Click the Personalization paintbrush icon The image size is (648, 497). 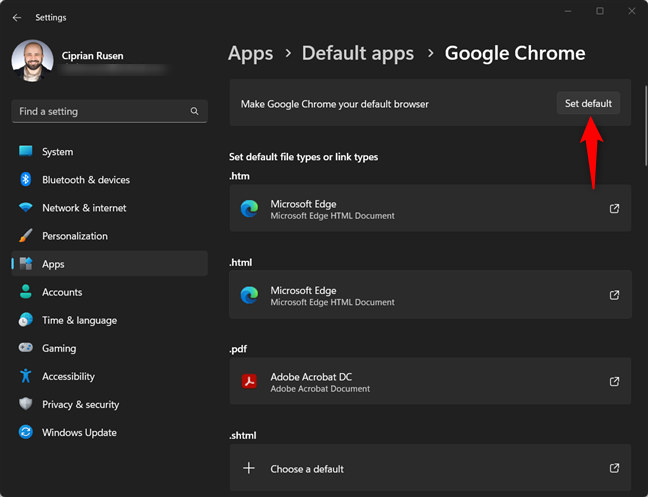26,235
